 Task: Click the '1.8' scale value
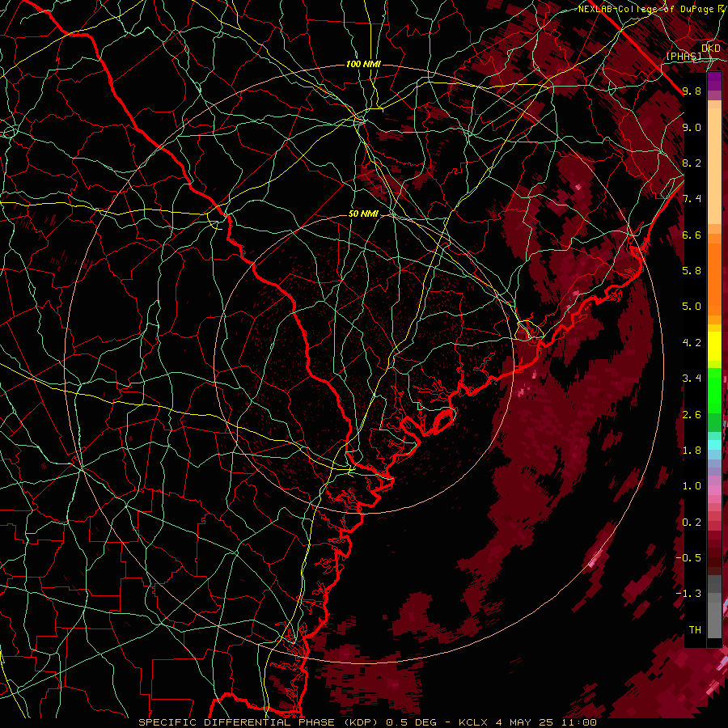pos(692,451)
